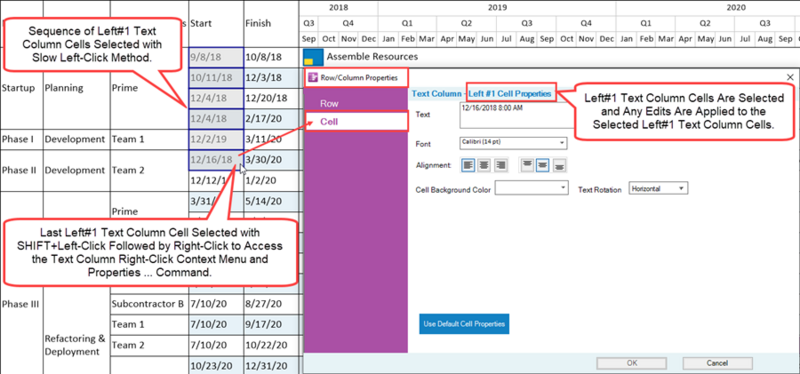This screenshot has width=800, height=374.
Task: Click Development in the Phase II row
Action: click(77, 170)
